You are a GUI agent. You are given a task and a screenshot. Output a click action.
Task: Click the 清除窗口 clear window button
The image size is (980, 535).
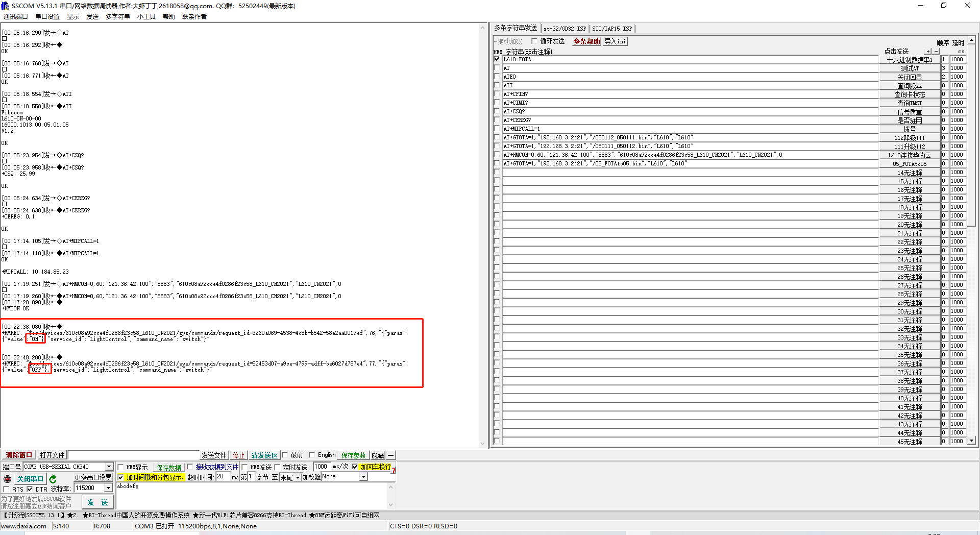coord(19,455)
